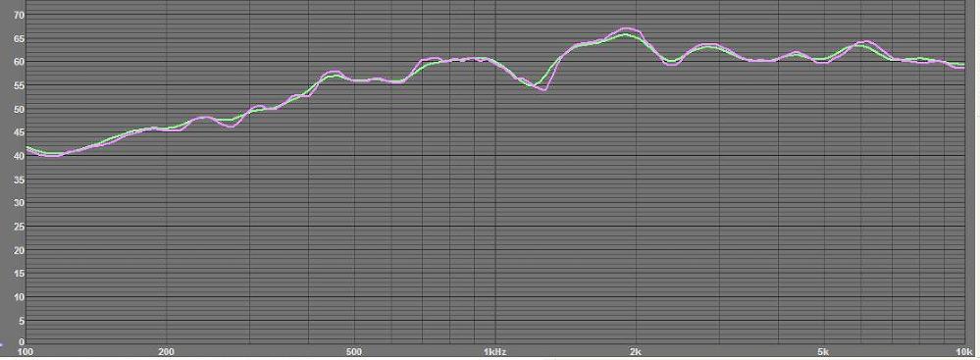Click the 10k frequency axis label
Screen dimensions: 980x360
coord(963,352)
